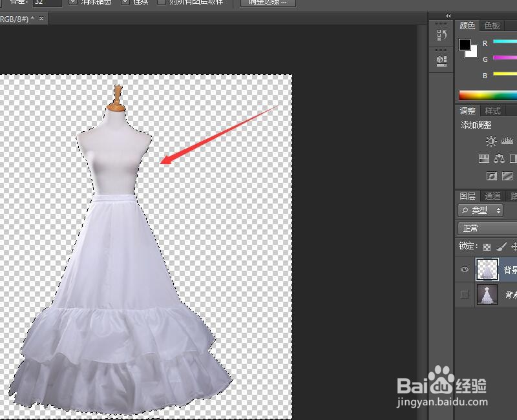
Task: Close the open document tab
Action: [x=41, y=19]
